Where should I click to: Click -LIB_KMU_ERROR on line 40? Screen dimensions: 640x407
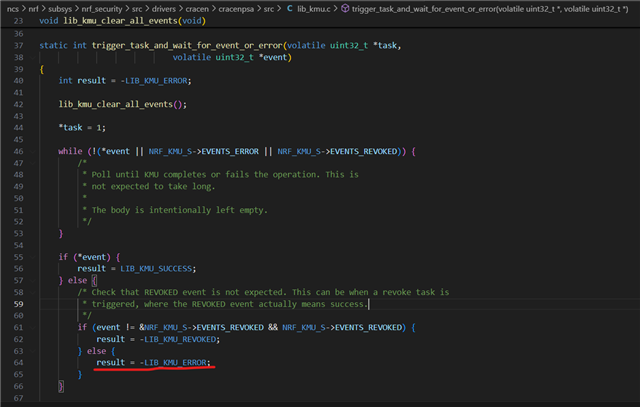[154, 81]
